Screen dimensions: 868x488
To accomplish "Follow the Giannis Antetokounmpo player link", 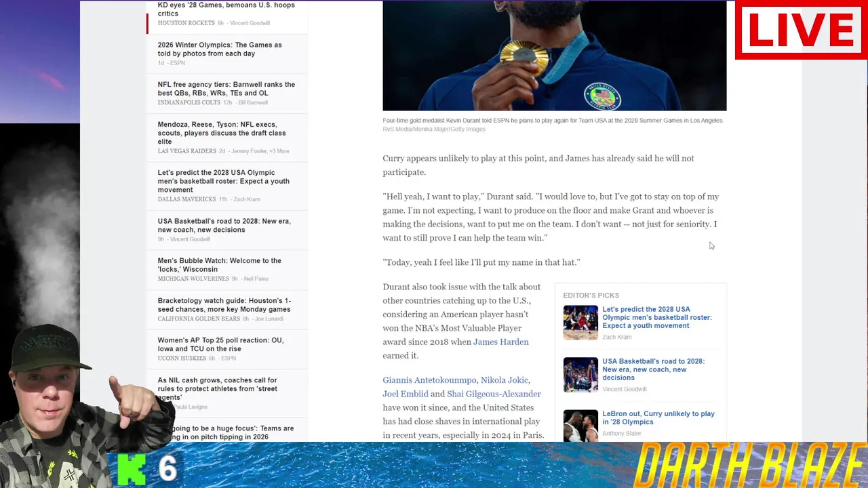I will tap(429, 380).
